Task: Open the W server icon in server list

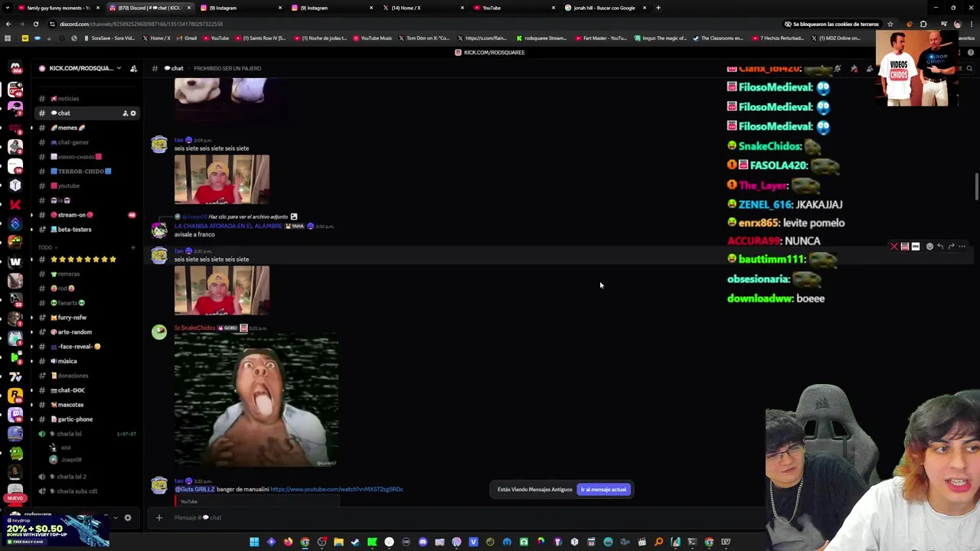Action: [15, 262]
